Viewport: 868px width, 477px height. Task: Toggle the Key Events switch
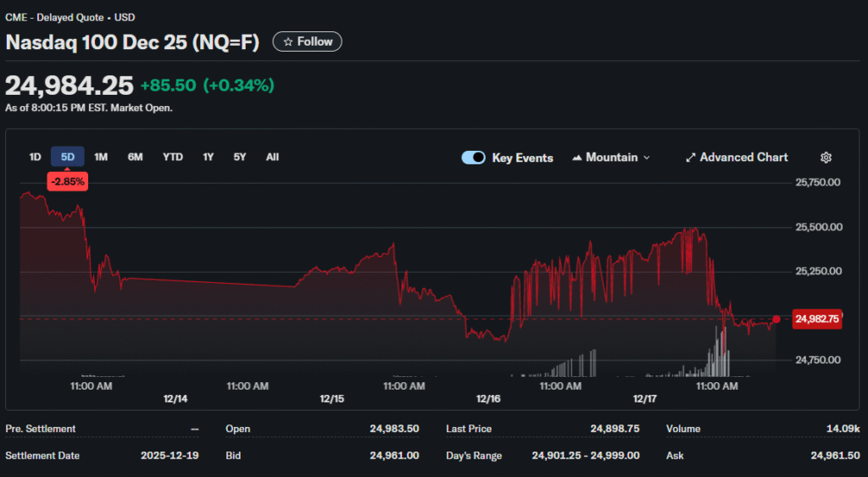(x=473, y=158)
